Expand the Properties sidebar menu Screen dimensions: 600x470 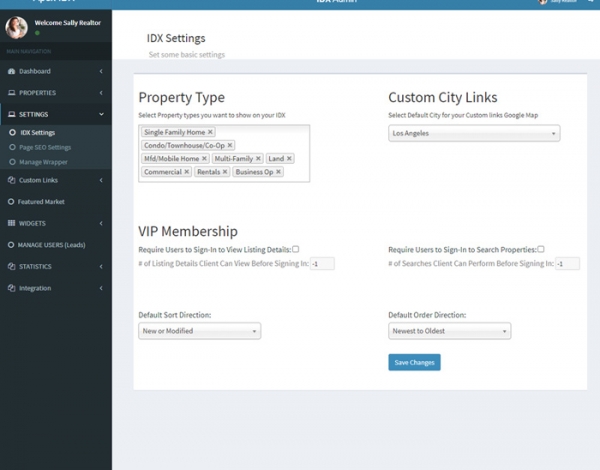tap(55, 93)
